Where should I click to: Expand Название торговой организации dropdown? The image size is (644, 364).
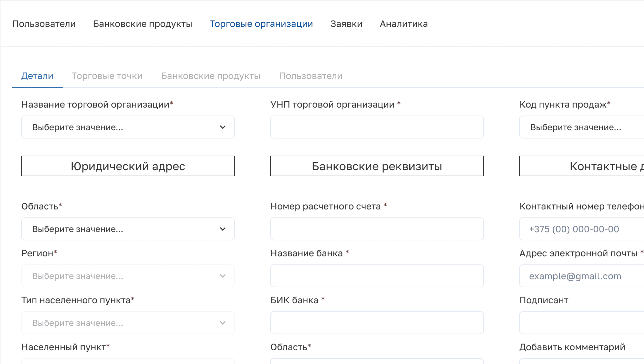pos(128,127)
